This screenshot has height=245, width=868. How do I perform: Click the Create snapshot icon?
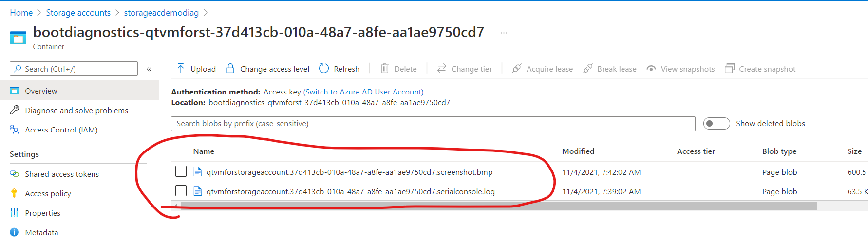729,69
